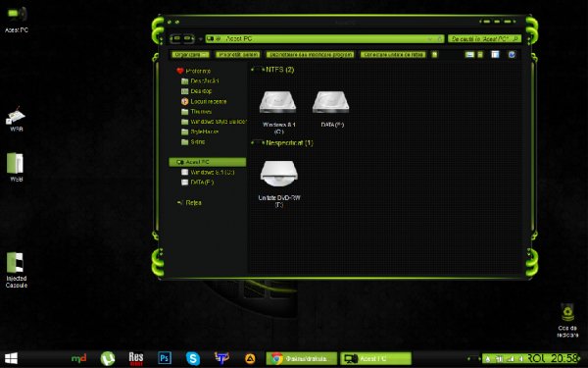Open the WSB desktop icon

click(16, 167)
